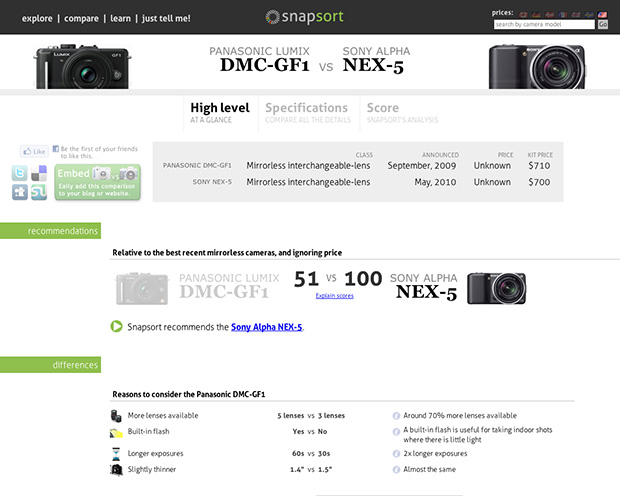Select the faded flag before Sweden flag
This screenshot has height=496, width=620.
[x=576, y=15]
